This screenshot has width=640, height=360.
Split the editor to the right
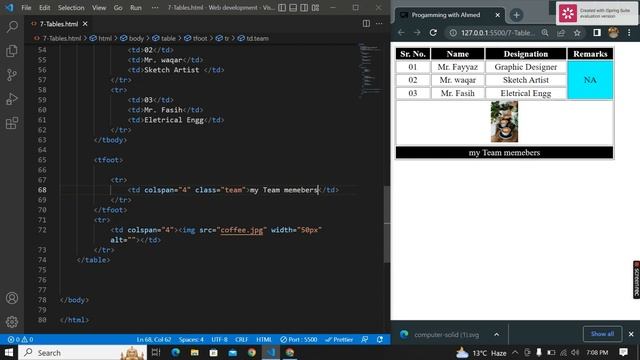[366, 24]
